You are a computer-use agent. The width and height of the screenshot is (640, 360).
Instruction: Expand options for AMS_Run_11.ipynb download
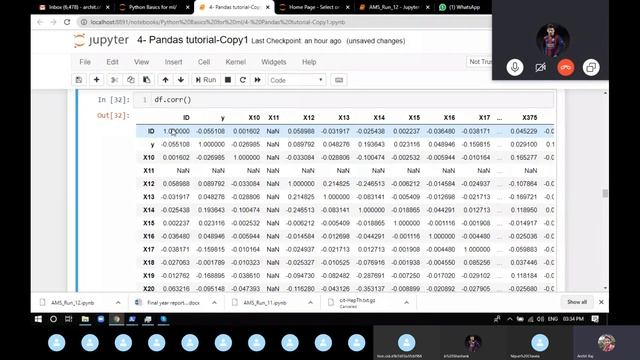point(310,302)
